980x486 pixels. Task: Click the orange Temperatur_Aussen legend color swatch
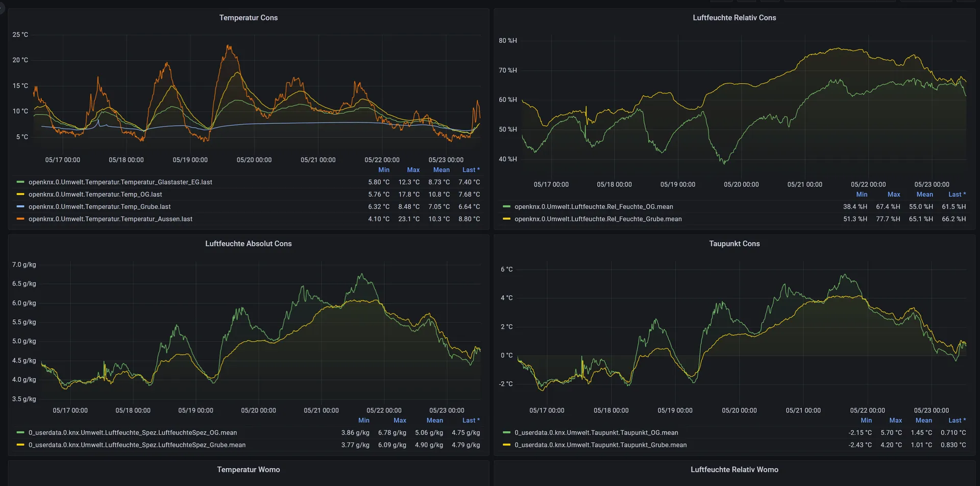[x=20, y=219]
